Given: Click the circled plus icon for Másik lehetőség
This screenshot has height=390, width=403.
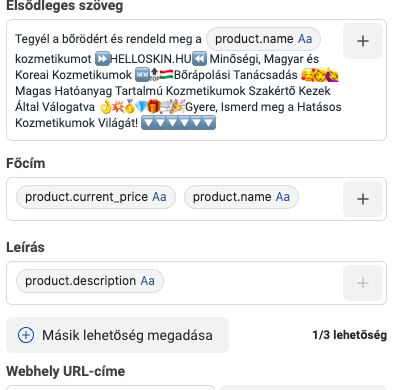Looking at the screenshot, I should click(x=26, y=335).
